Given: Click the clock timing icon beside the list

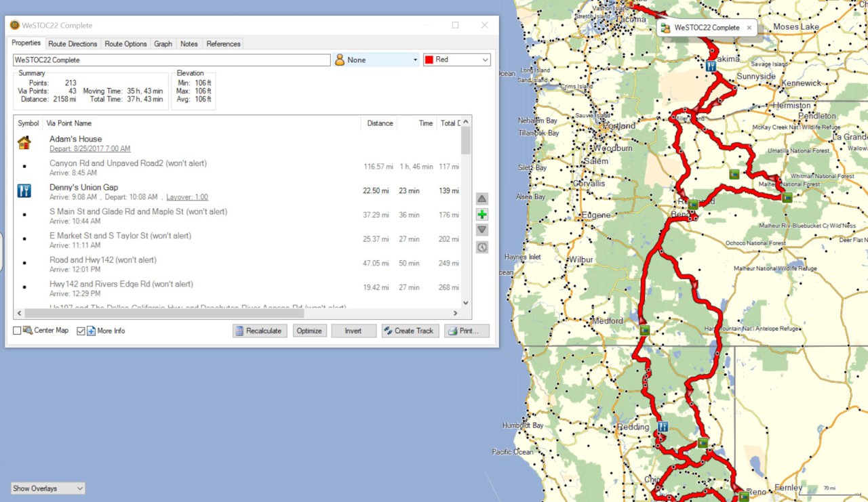Looking at the screenshot, I should (482, 247).
